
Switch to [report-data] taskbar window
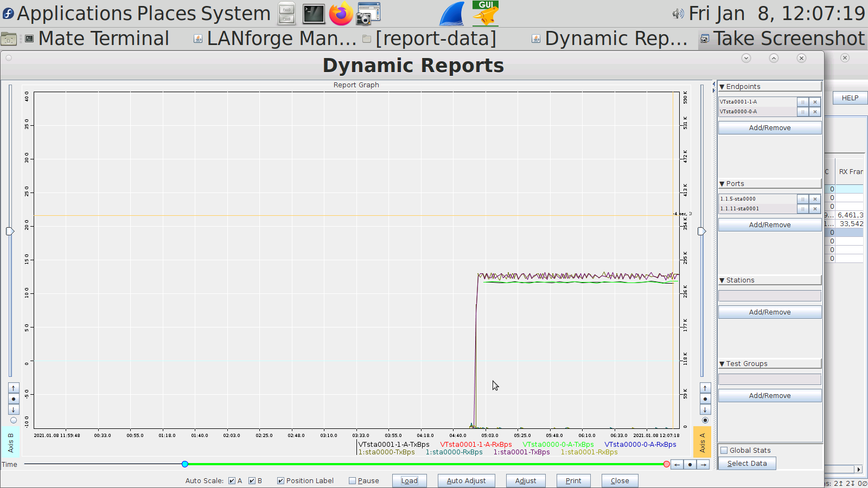click(430, 38)
